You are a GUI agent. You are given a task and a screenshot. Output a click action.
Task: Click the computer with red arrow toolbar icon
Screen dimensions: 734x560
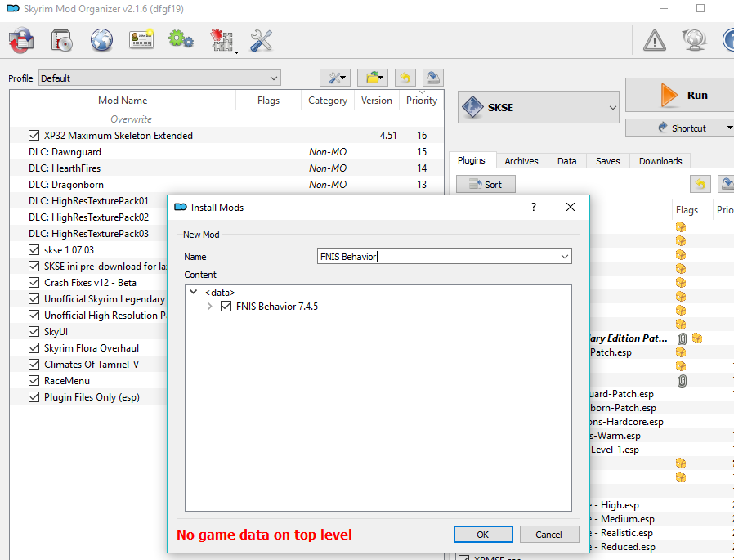[x=21, y=40]
